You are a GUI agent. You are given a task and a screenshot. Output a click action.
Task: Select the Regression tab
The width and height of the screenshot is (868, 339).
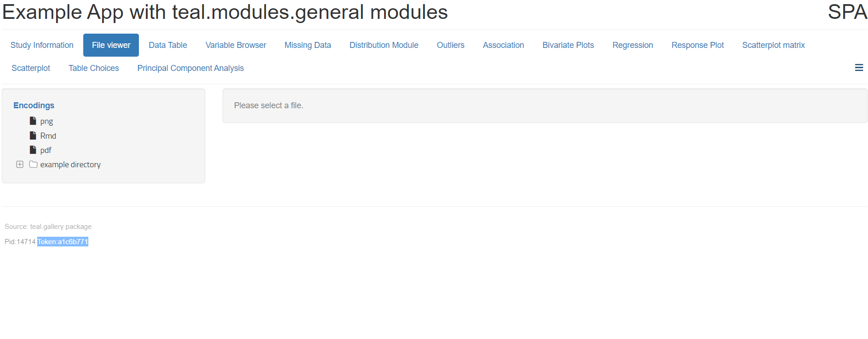(x=632, y=45)
